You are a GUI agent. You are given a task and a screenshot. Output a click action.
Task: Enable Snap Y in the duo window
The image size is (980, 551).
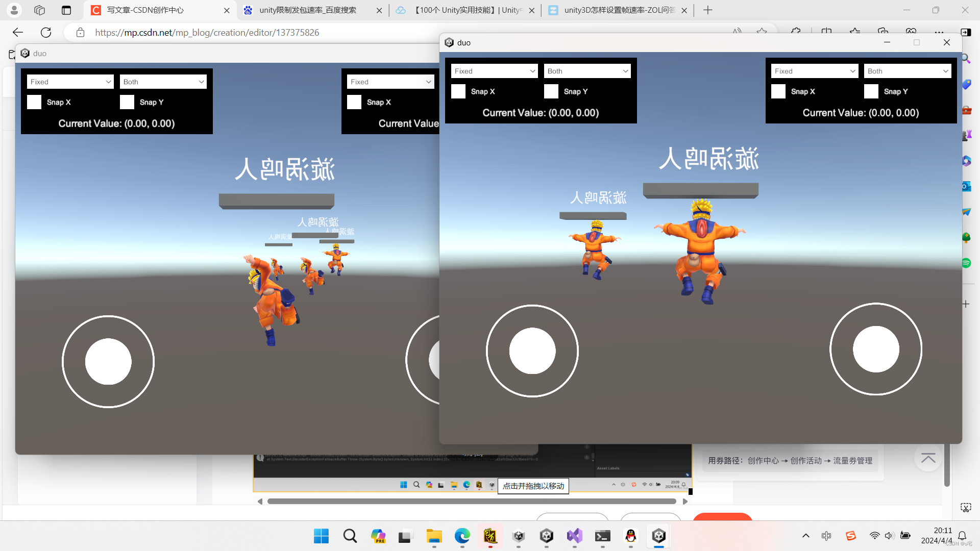[551, 91]
